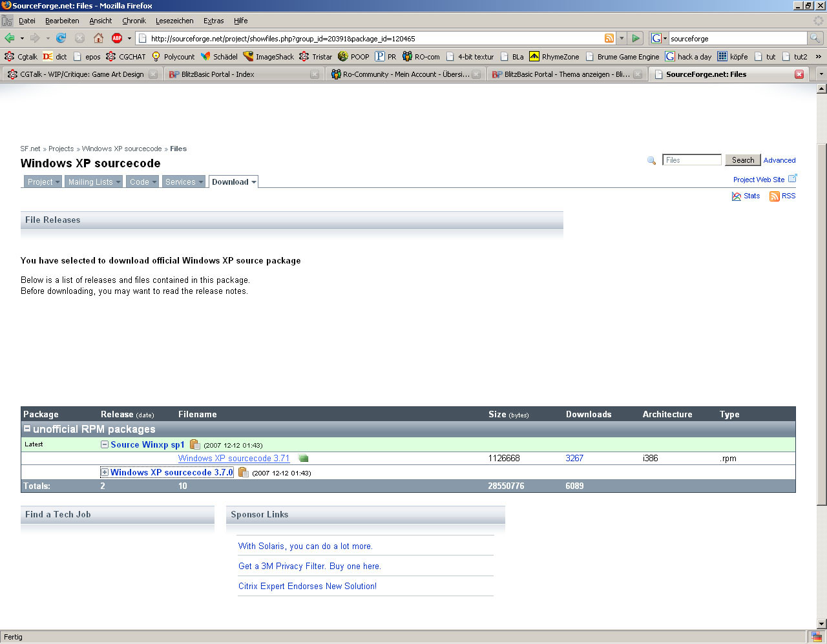Open the Hilfe menu
This screenshot has width=827, height=644.
coord(241,21)
